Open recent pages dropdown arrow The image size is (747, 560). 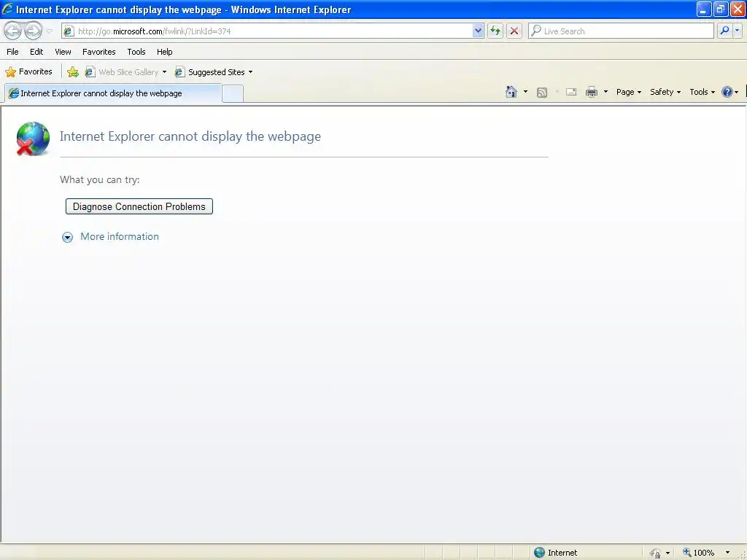click(x=49, y=31)
